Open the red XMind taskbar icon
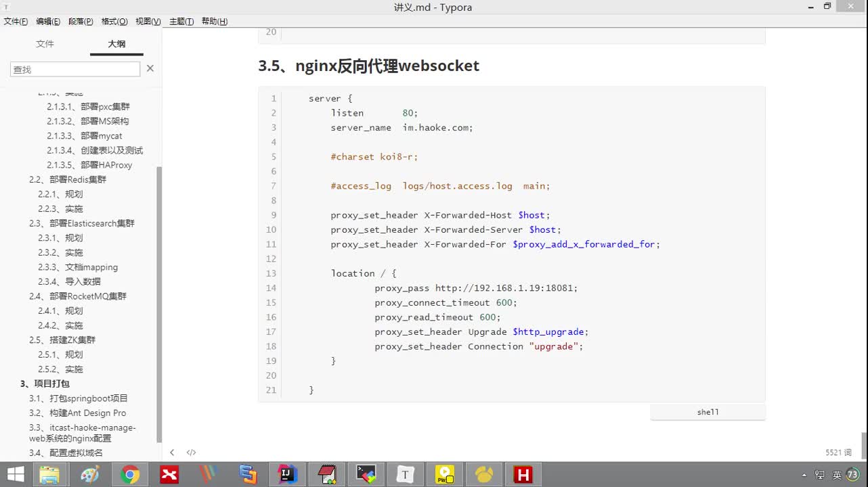 coord(169,474)
